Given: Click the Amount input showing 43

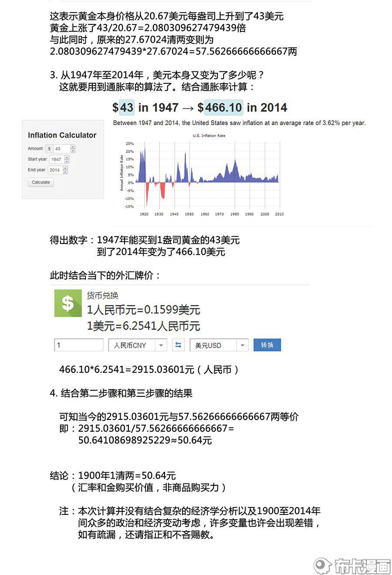Looking at the screenshot, I should 61,149.
